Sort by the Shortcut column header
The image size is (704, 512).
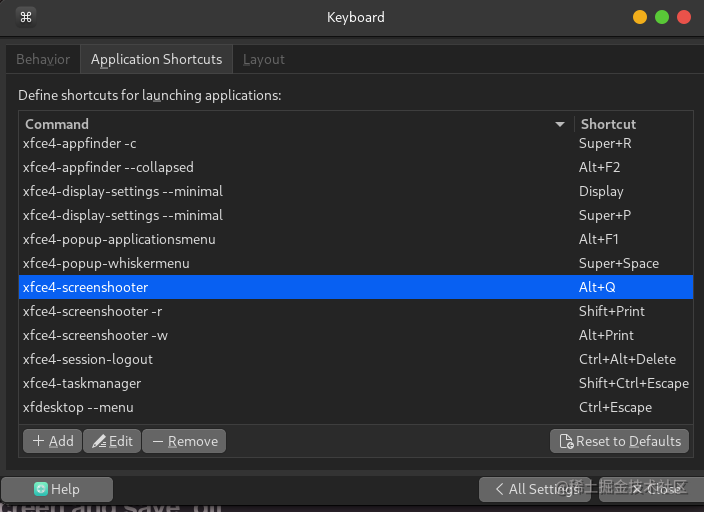click(608, 124)
